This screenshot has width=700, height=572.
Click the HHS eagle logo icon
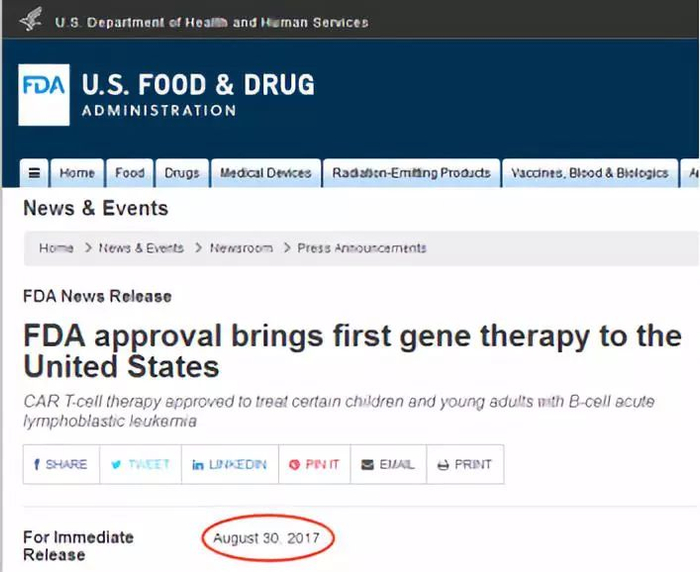click(33, 20)
